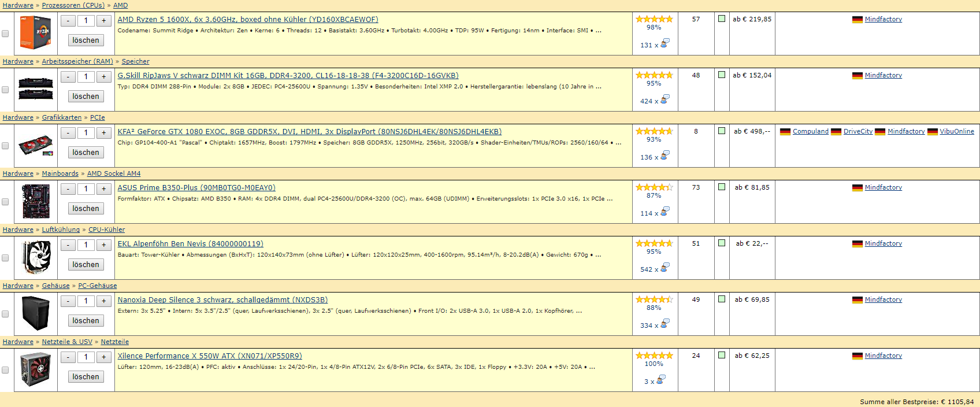Open the Arbeitsspeicher (RAM) breadcrumb
Screen dimensions: 980x407
[77, 61]
